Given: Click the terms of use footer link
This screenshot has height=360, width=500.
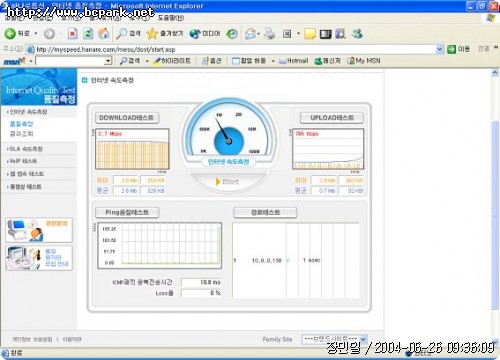Looking at the screenshot, I should 72,339.
